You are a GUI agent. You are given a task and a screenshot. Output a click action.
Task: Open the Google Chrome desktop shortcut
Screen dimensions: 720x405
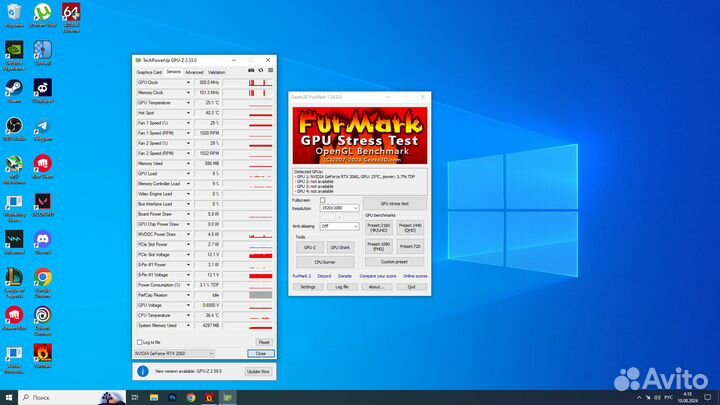[x=43, y=278]
